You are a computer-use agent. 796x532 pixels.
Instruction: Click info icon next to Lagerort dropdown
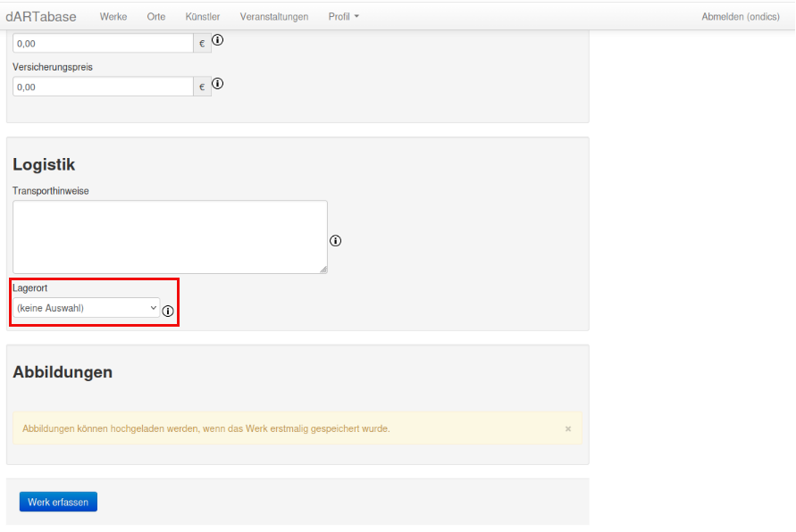pyautogui.click(x=168, y=311)
